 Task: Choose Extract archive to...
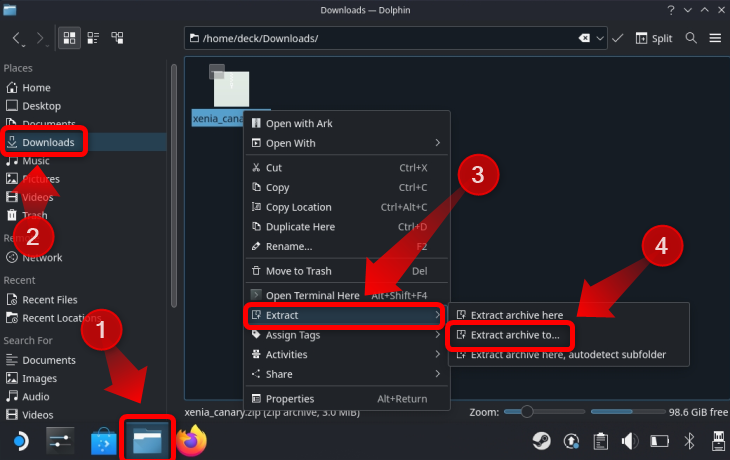568,335
